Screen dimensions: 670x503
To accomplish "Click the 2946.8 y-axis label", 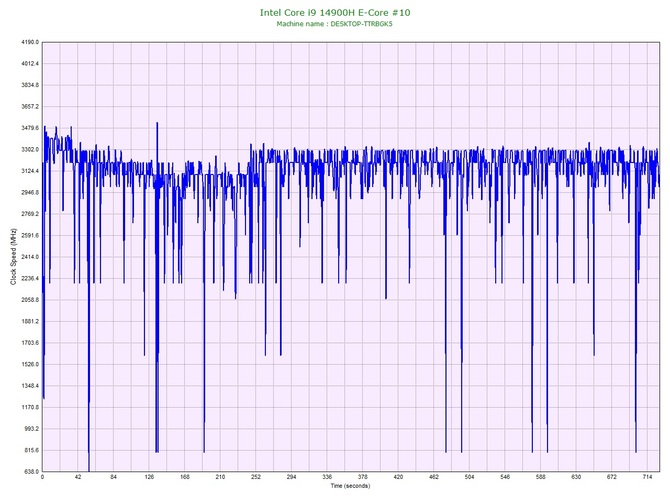I will pyautogui.click(x=30, y=192).
